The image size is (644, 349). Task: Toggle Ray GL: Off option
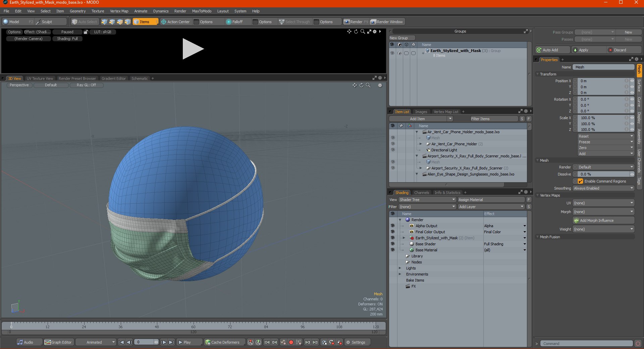click(86, 85)
